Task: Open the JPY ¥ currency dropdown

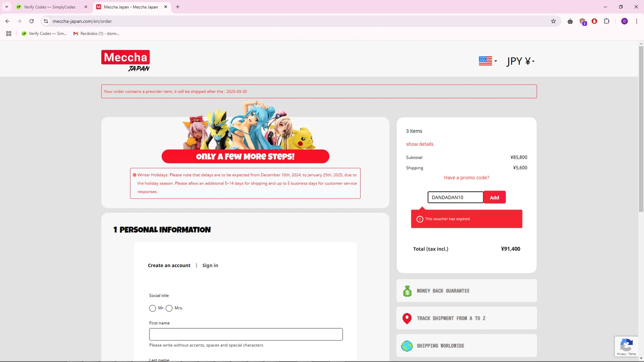Action: tap(520, 61)
